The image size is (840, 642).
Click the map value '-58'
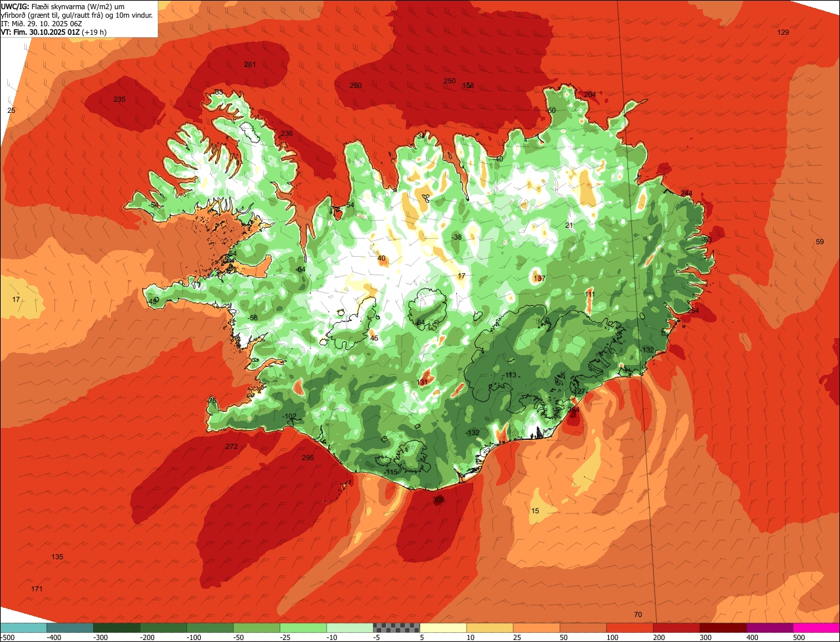pyautogui.click(x=253, y=318)
